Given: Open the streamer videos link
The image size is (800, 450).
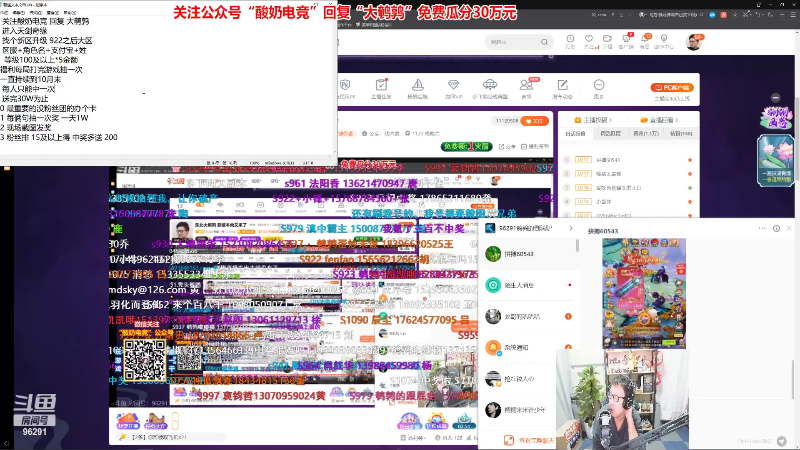Looking at the screenshot, I should tap(592, 120).
